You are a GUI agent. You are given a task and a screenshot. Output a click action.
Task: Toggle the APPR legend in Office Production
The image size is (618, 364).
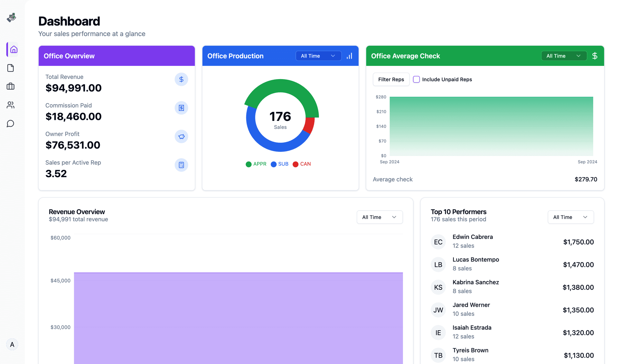point(256,164)
